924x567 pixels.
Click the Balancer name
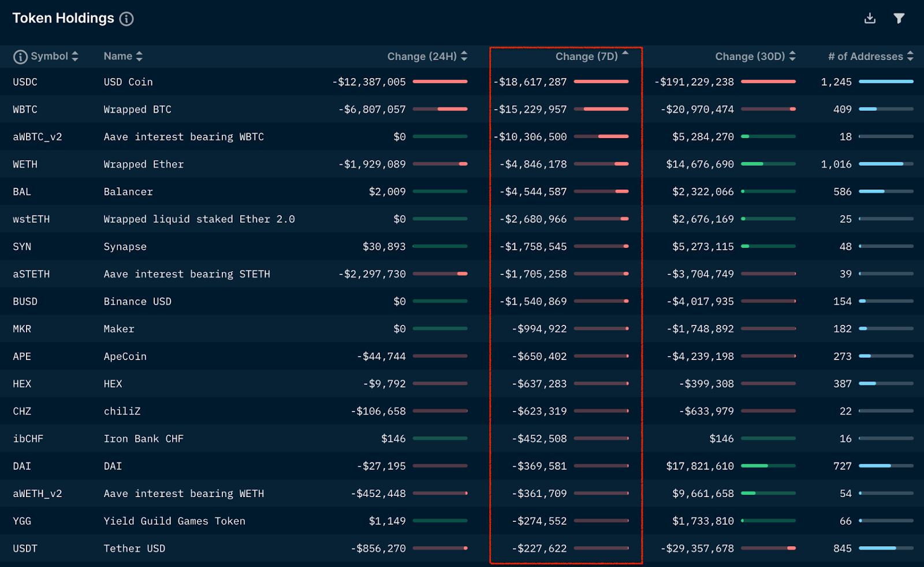(x=128, y=192)
